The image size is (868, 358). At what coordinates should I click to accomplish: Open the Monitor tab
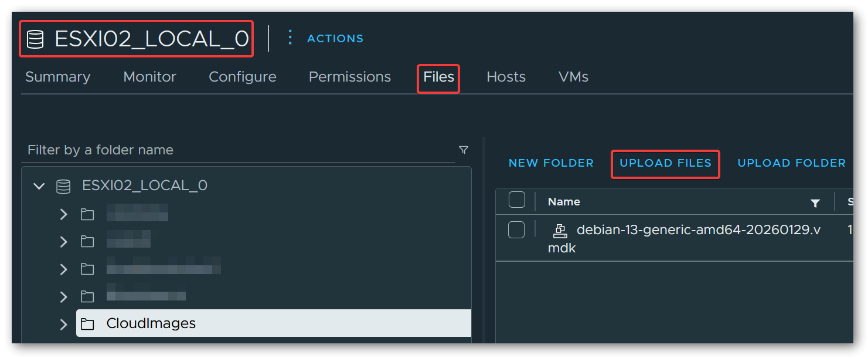click(149, 77)
